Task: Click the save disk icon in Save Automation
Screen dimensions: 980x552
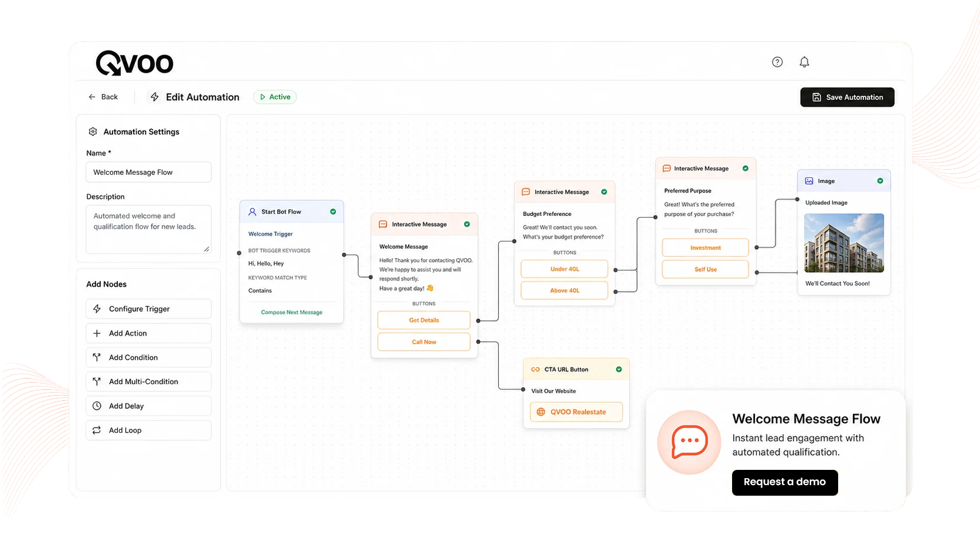Action: [x=816, y=97]
